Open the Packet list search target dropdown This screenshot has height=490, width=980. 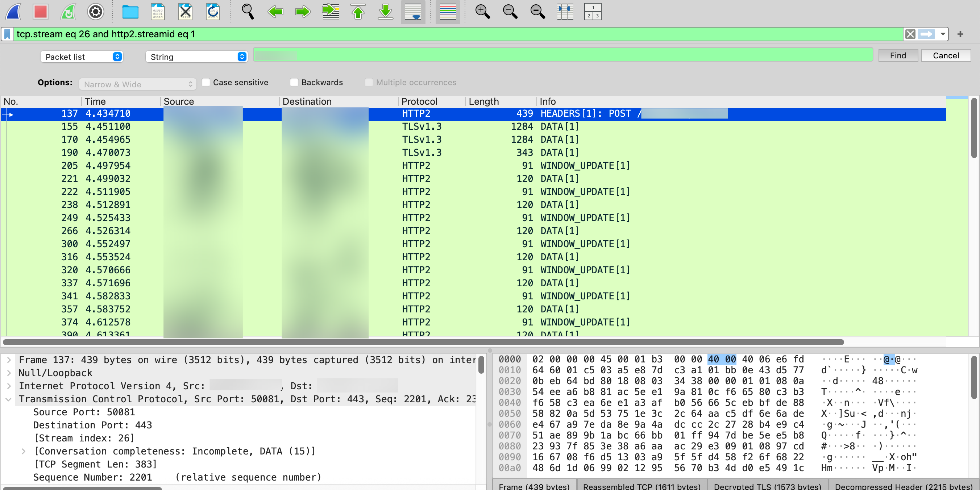click(x=82, y=56)
